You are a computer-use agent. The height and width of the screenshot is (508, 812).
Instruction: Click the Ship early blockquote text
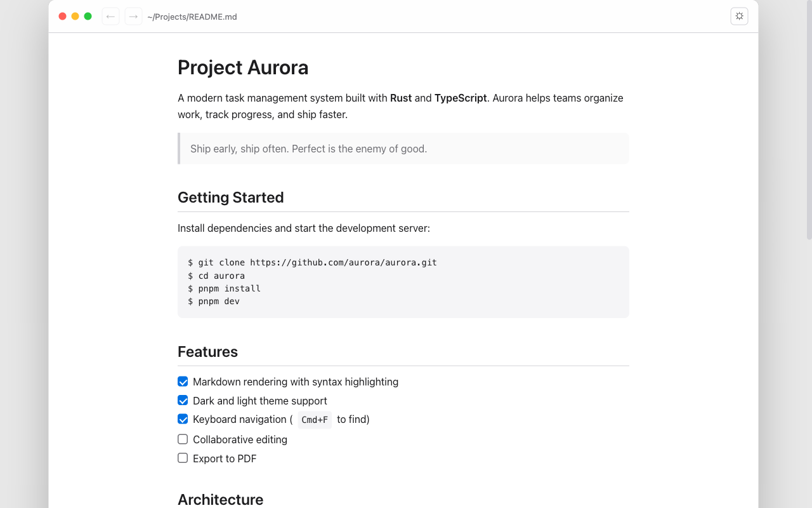309,149
